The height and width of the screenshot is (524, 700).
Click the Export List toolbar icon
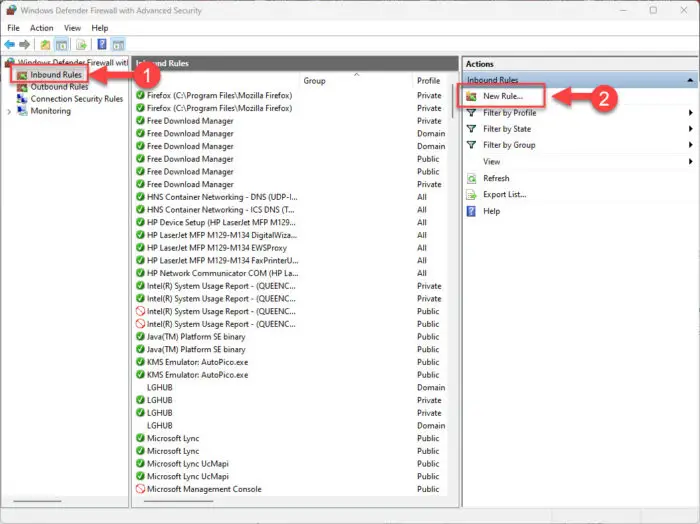(x=81, y=45)
